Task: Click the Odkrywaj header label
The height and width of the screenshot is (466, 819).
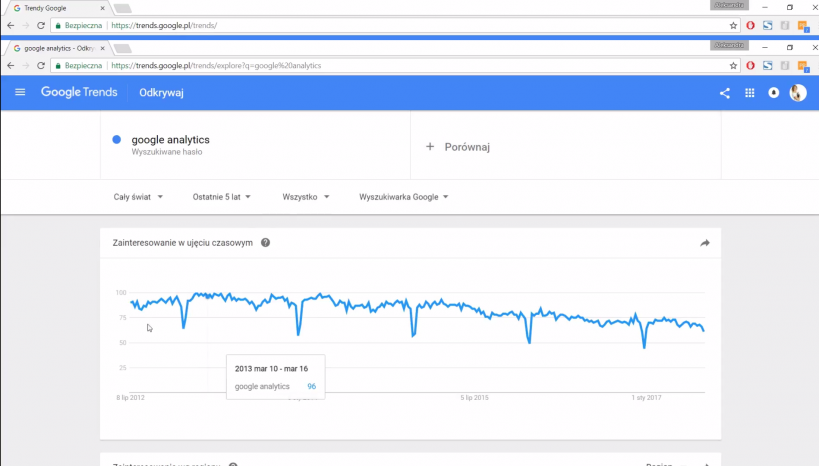Action: point(161,92)
